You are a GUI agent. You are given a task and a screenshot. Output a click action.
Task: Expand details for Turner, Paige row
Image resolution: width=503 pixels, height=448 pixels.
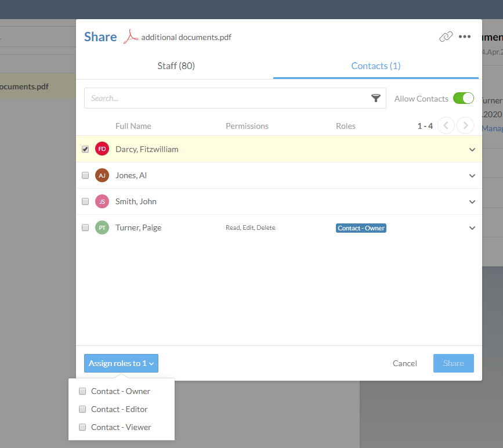(472, 228)
